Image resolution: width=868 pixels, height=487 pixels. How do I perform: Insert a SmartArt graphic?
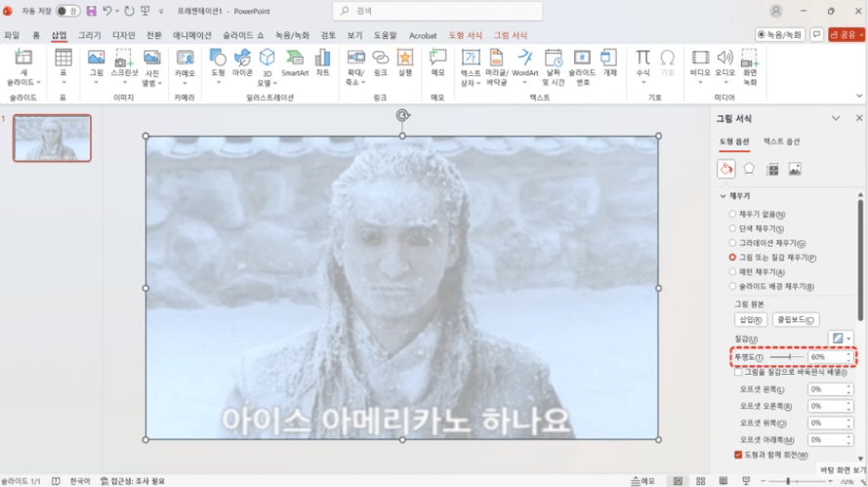coord(295,62)
